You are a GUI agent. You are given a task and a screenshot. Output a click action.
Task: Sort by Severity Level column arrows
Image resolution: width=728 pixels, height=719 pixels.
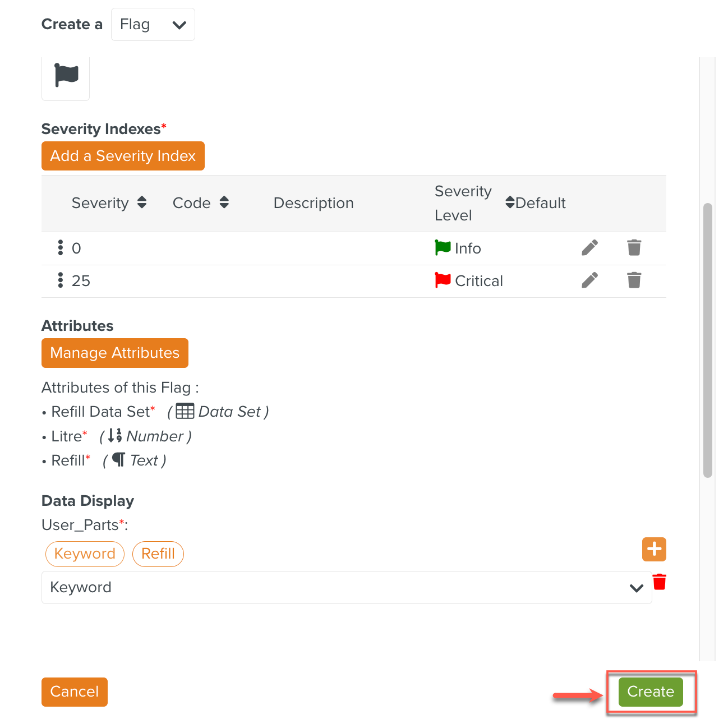tap(509, 202)
